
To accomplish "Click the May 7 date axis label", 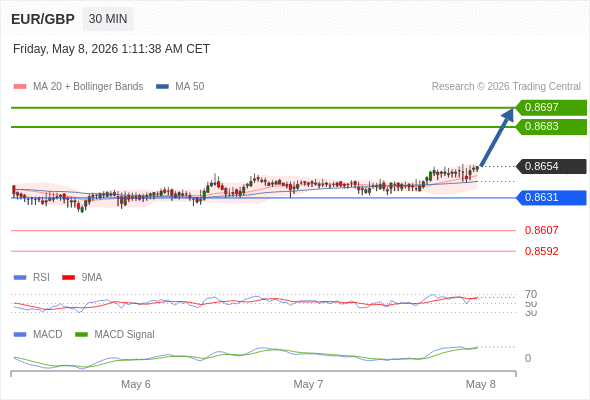I will tap(308, 384).
